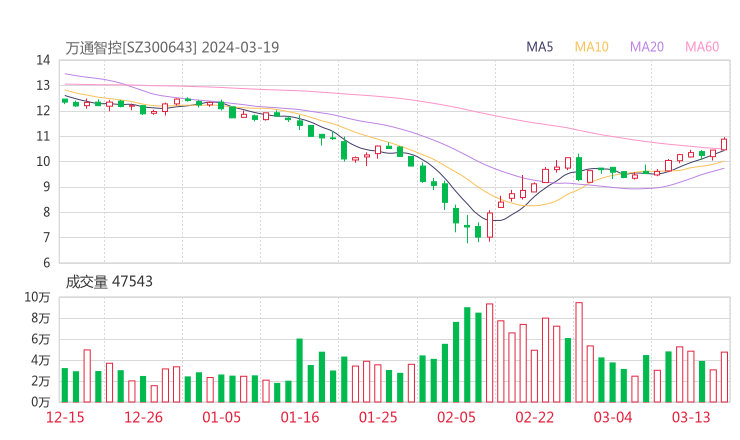Click the tall green volume bar at 01-16

coord(299,371)
